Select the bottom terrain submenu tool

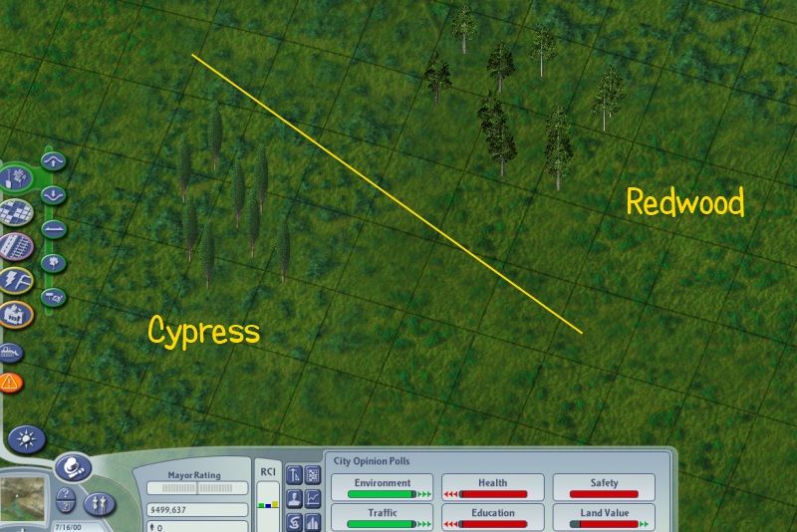54,297
